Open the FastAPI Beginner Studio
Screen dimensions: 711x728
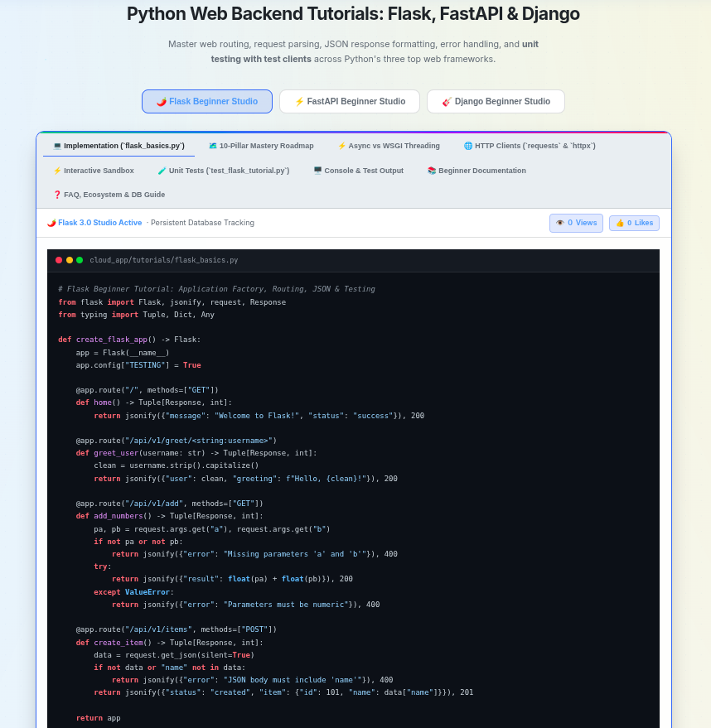(350, 101)
